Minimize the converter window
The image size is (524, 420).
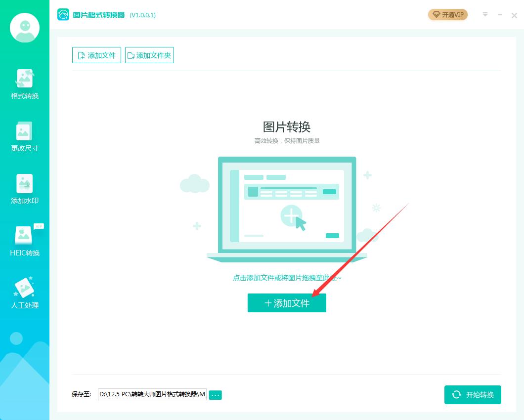tap(500, 15)
